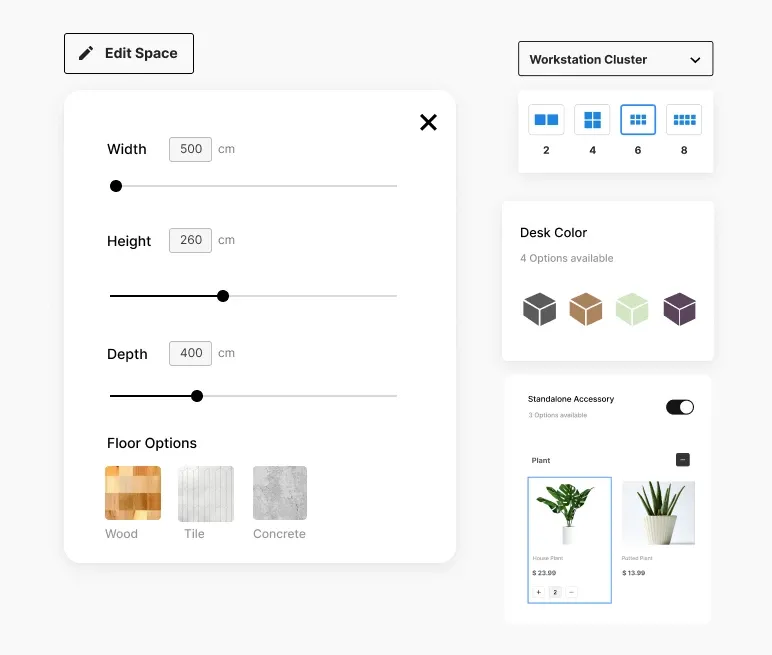Click the $ 23.99 price
772x655 pixels.
tap(544, 573)
